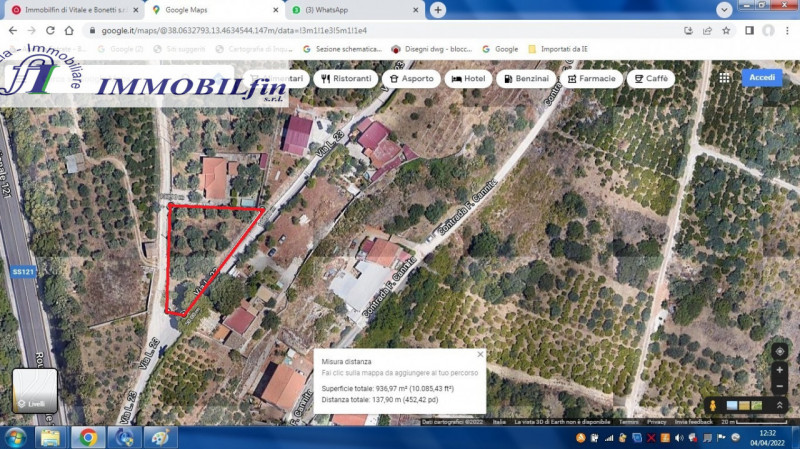Viewport: 800px width, 449px height.
Task: Zoom out with the minus button
Action: click(779, 385)
